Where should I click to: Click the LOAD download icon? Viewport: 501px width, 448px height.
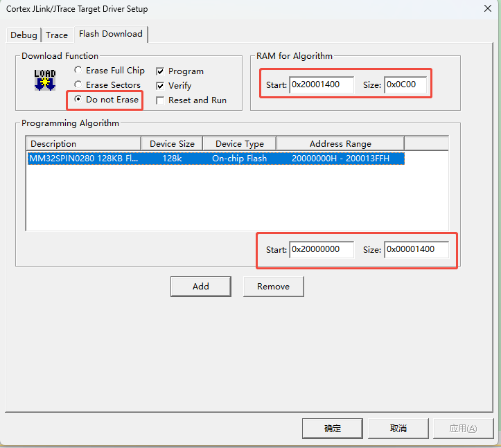coord(45,80)
